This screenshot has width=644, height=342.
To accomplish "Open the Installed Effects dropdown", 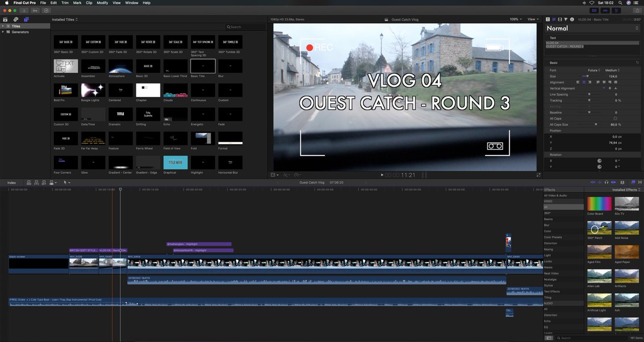I will [625, 190].
